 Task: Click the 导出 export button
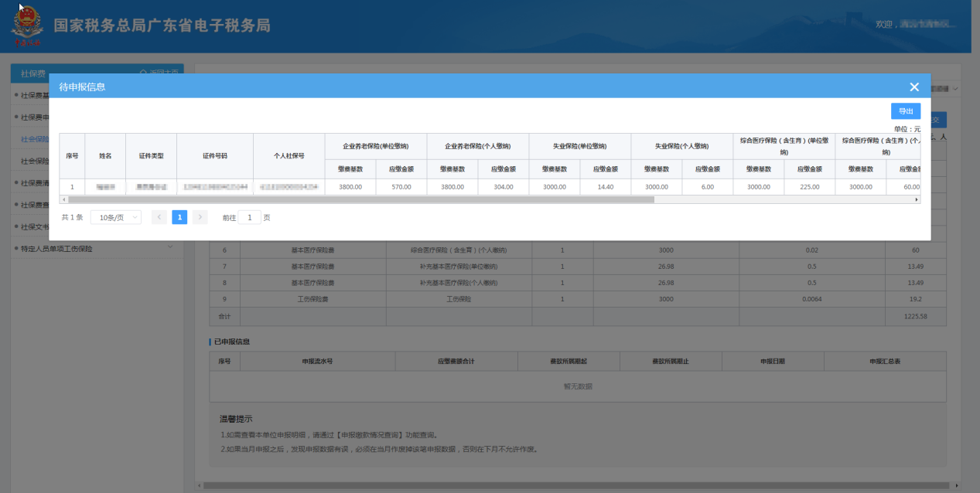[905, 111]
